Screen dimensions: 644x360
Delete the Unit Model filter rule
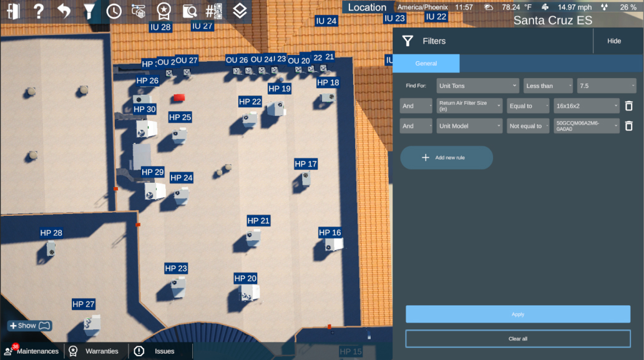(x=629, y=126)
